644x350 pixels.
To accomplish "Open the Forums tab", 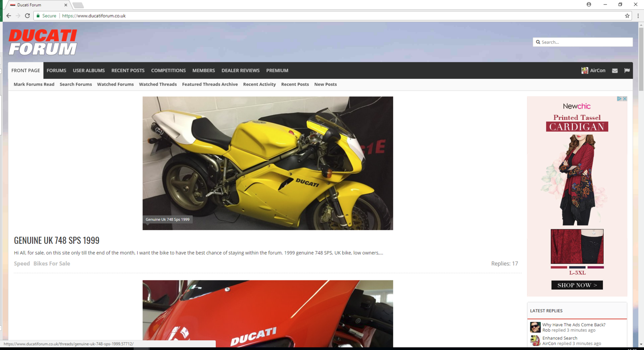I will tap(56, 70).
